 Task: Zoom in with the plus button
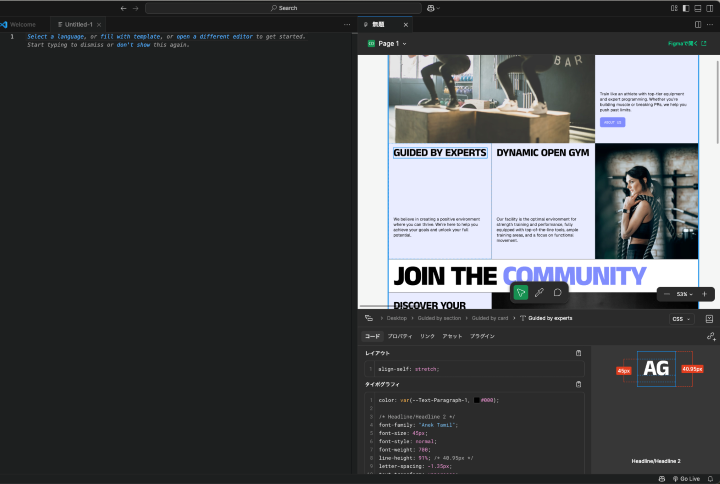click(704, 294)
